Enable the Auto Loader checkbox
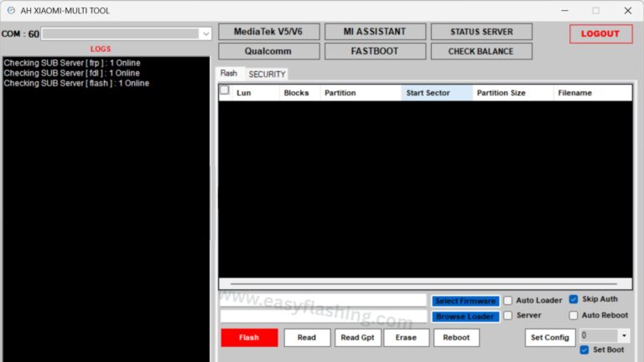Screen dimensions: 644x362 508,301
